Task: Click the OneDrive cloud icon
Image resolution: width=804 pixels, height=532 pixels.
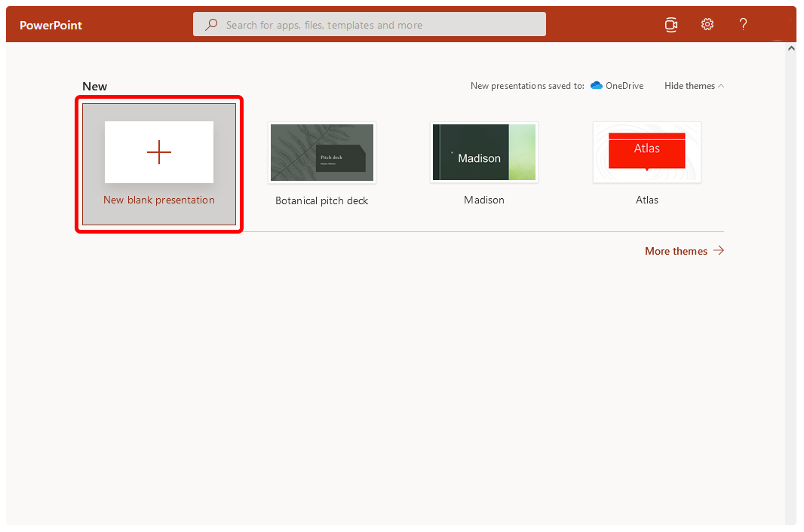Action: click(x=596, y=86)
